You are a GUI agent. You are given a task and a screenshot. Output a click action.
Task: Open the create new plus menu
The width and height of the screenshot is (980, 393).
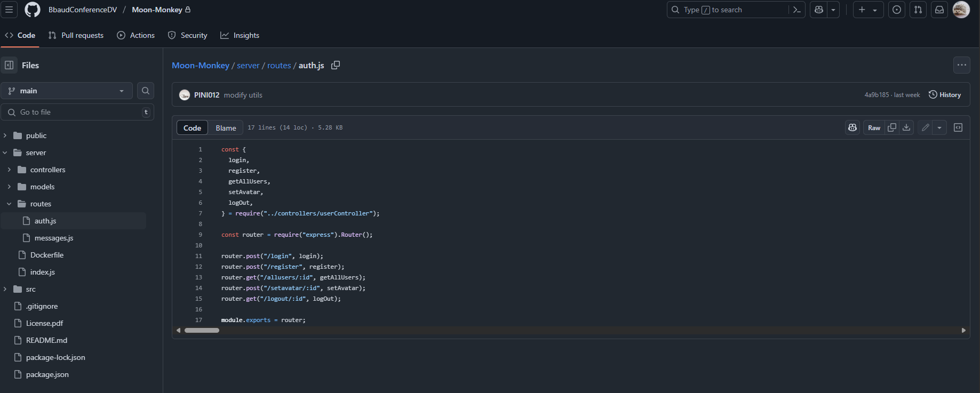pos(868,10)
